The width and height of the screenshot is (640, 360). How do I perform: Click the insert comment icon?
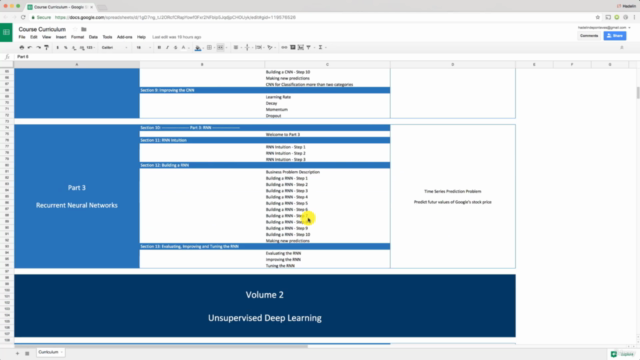(293, 47)
